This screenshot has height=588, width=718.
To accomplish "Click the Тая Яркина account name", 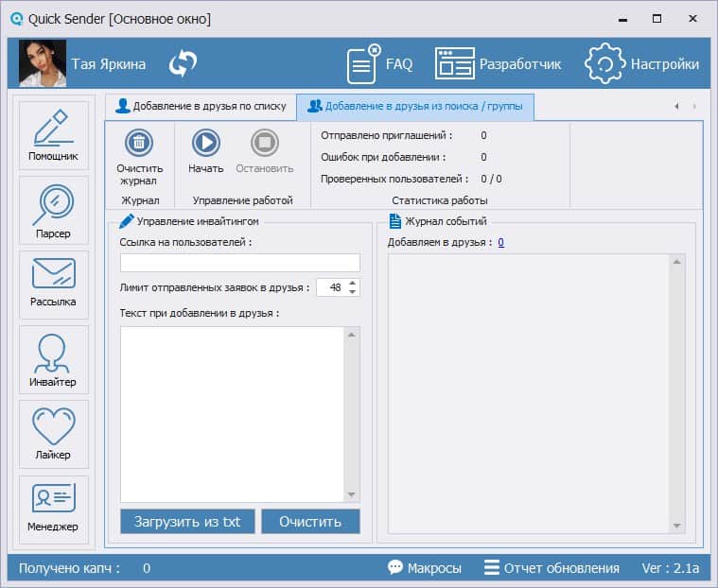I will (x=109, y=64).
